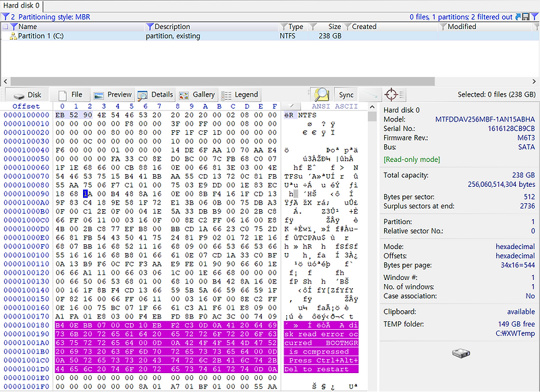
Task: Click the horizontal scrollbar right arrow
Action: (534, 82)
